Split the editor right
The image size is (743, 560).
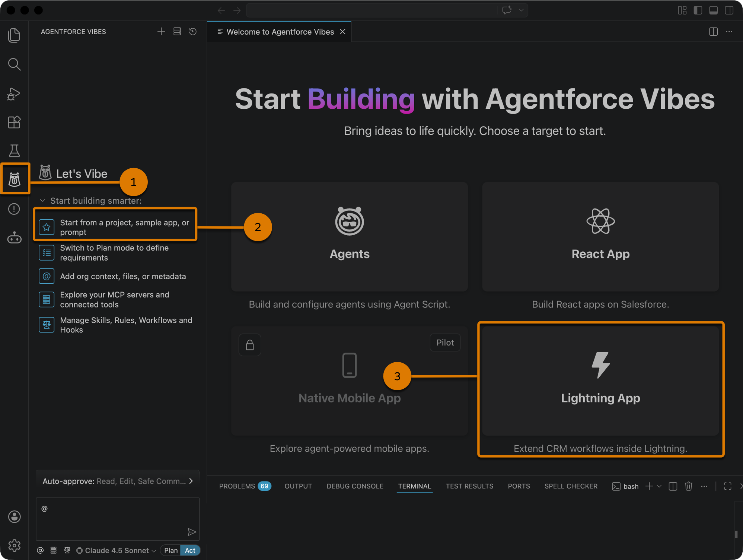[x=713, y=32]
